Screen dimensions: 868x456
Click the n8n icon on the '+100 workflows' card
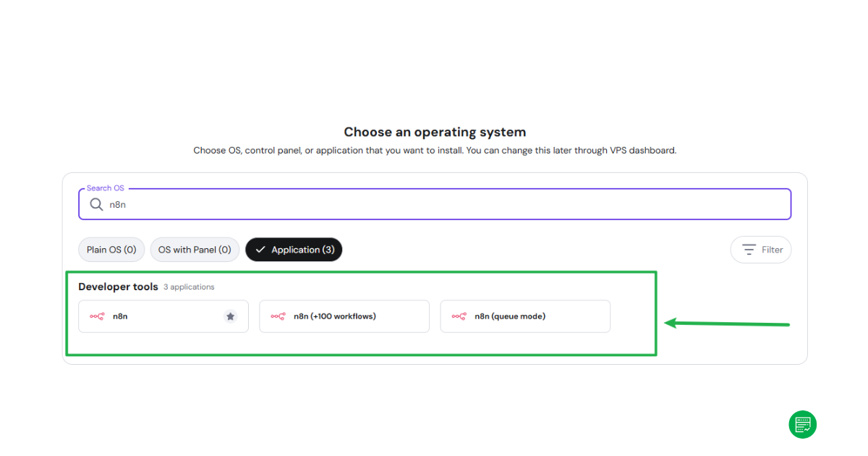click(x=278, y=316)
